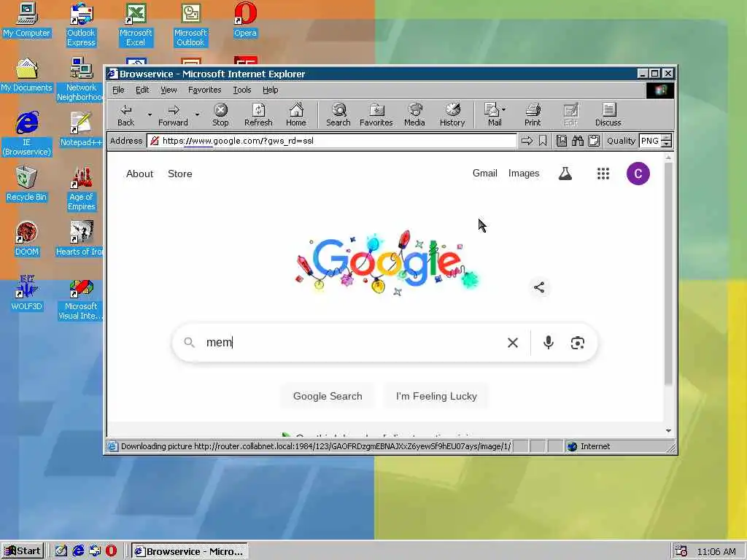Print the page from toolbar
This screenshot has width=747, height=560.
pyautogui.click(x=533, y=115)
